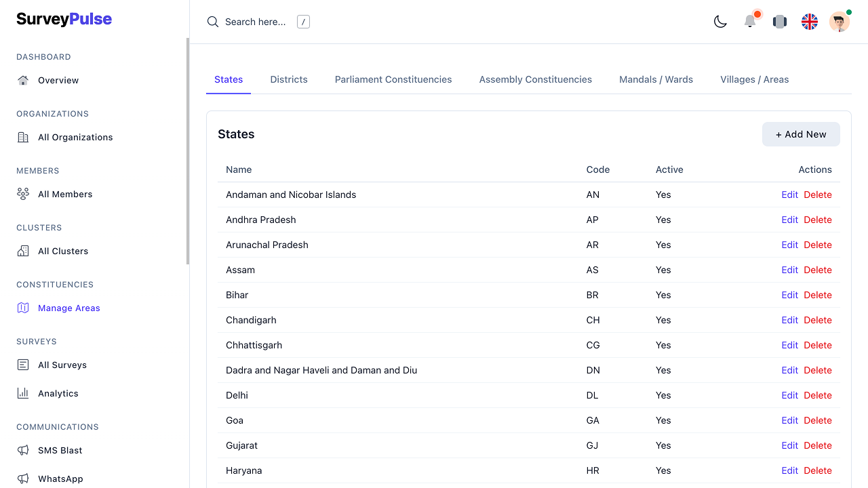Edit the Bihar state row
Image resolution: width=868 pixels, height=488 pixels.
(789, 295)
